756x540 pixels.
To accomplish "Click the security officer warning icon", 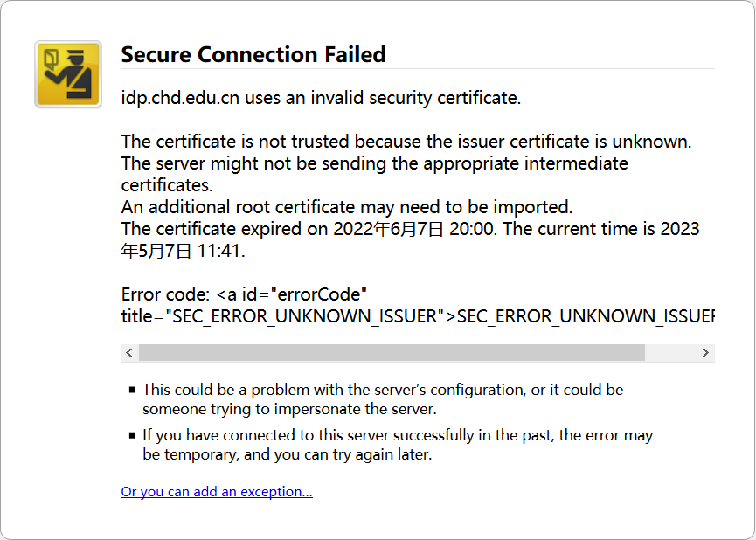I will 68,74.
